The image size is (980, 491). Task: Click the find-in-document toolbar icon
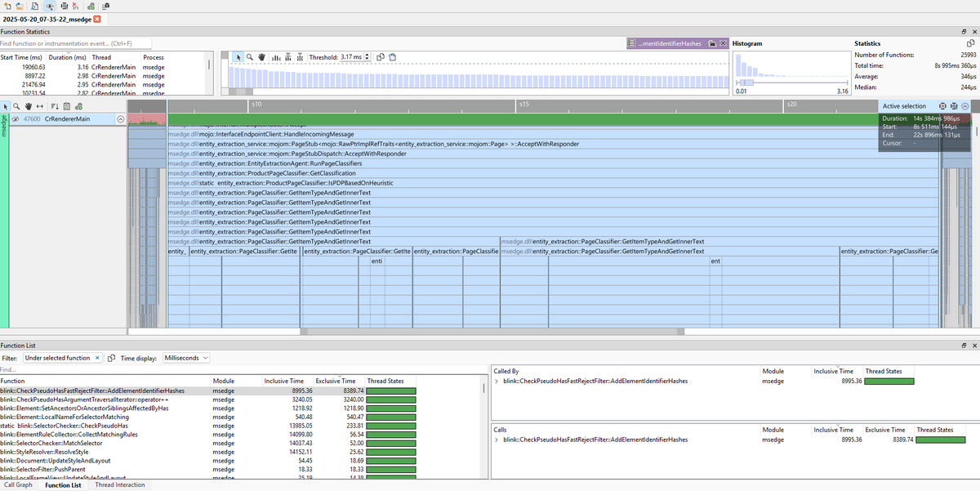click(x=33, y=6)
